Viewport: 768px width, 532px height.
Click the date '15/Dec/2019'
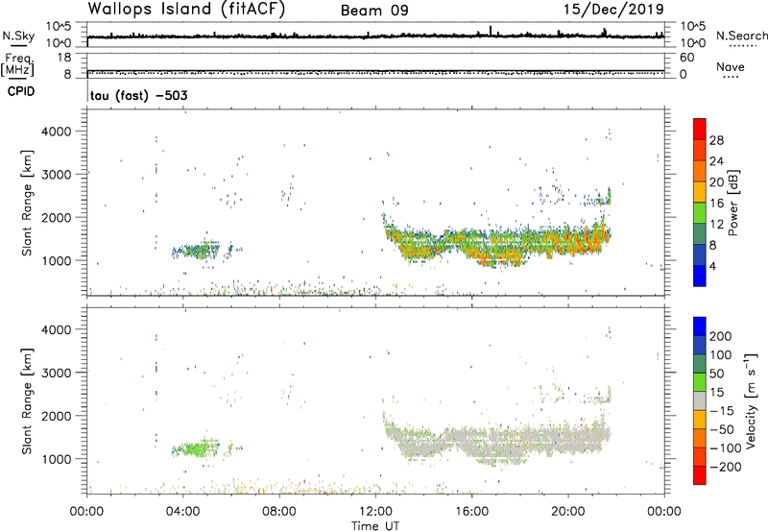coord(613,10)
